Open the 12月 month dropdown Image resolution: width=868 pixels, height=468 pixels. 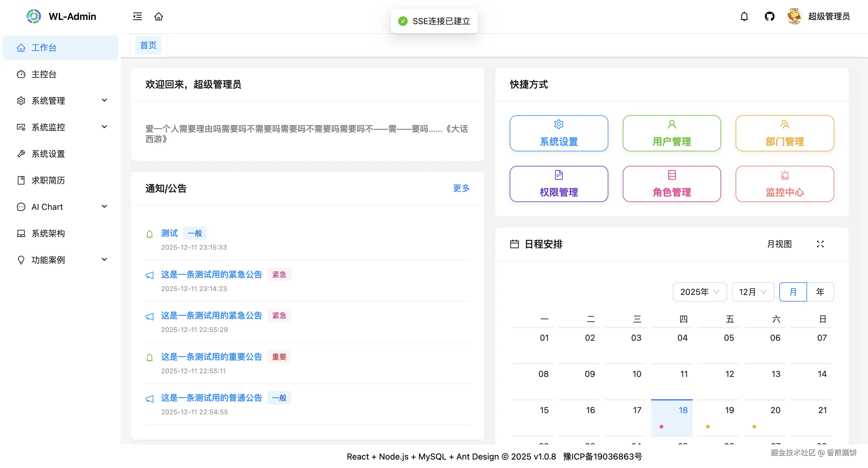click(x=753, y=292)
